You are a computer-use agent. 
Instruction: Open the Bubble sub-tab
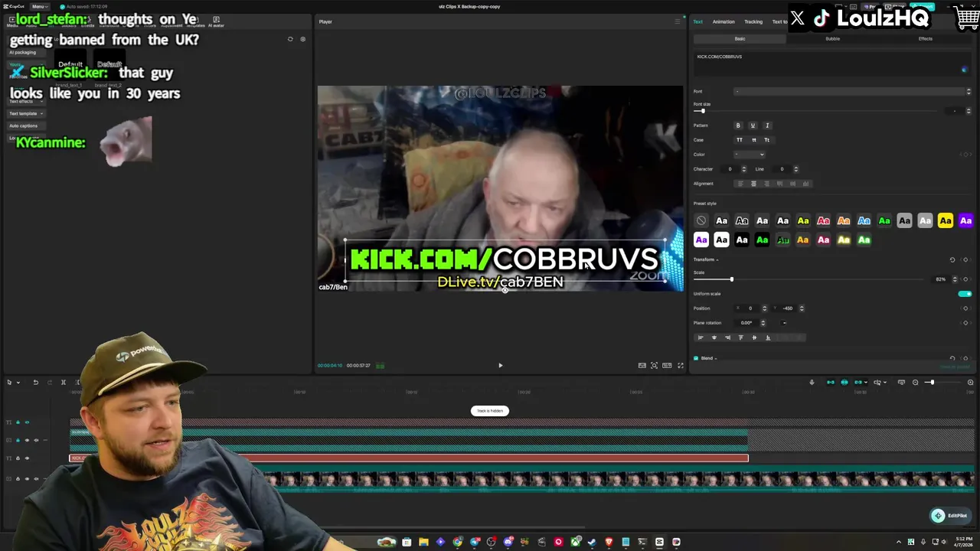click(832, 39)
